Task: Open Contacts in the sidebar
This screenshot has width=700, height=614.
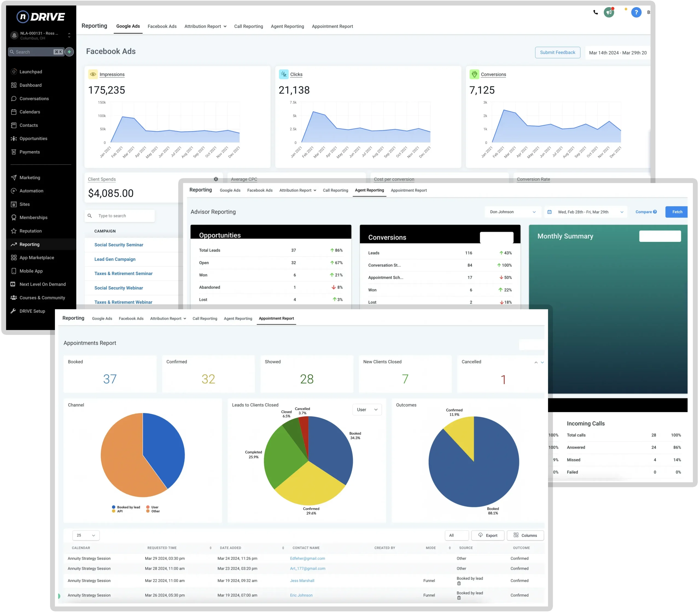Action: [x=28, y=125]
